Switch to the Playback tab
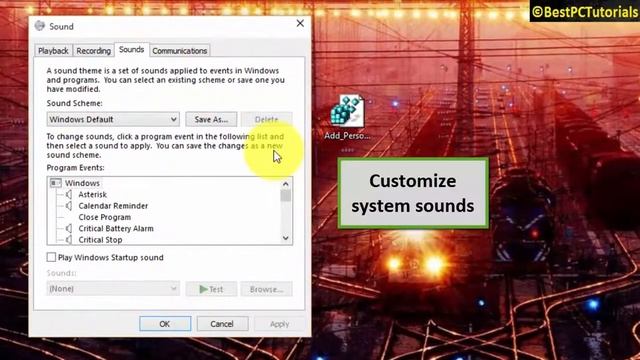This screenshot has width=640, height=360. tap(53, 51)
